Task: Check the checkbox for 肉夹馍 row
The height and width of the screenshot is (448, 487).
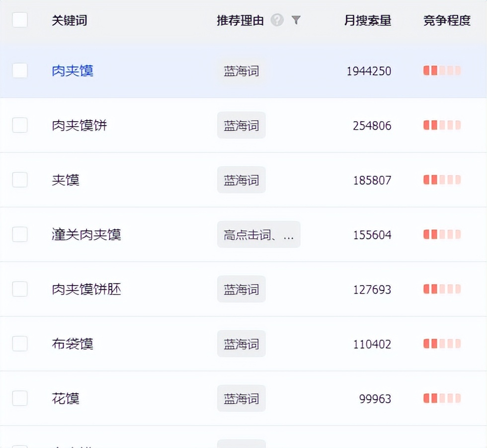Action: coord(19,71)
